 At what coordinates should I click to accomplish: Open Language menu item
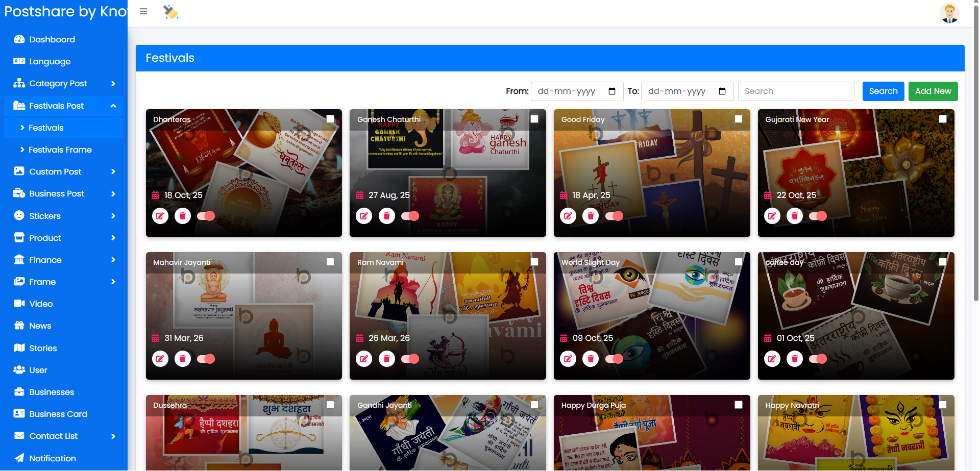pos(64,61)
